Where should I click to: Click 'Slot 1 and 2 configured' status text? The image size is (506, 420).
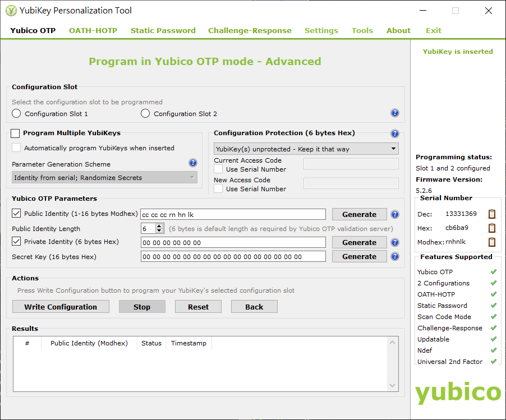(x=453, y=168)
